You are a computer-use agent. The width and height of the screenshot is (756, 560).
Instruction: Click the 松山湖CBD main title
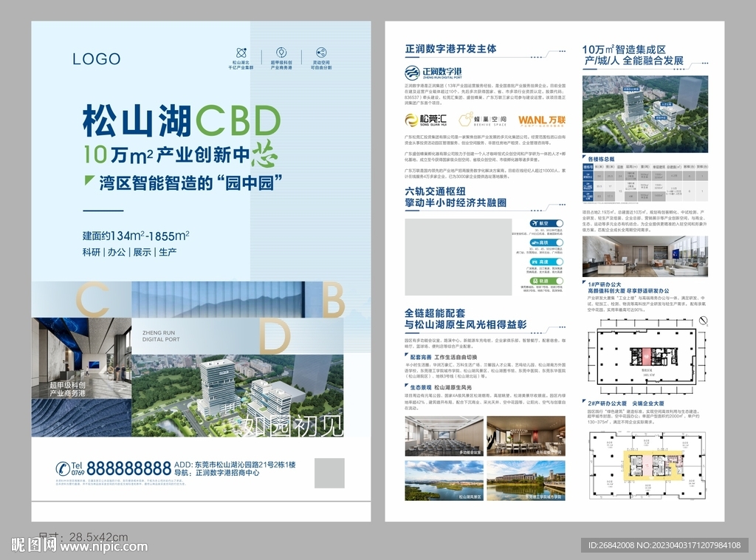point(182,120)
